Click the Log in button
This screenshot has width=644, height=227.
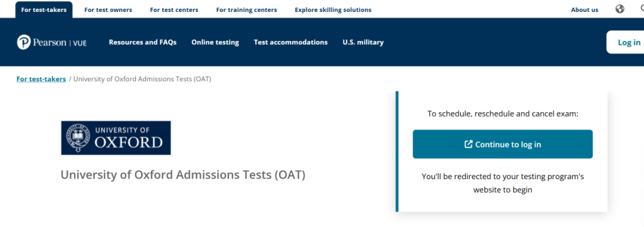tap(626, 42)
